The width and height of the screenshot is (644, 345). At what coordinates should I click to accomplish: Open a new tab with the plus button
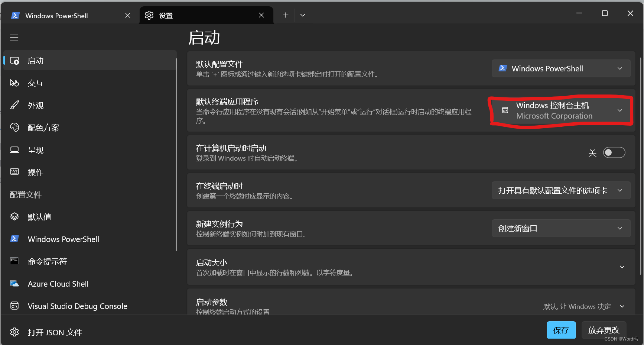[286, 15]
